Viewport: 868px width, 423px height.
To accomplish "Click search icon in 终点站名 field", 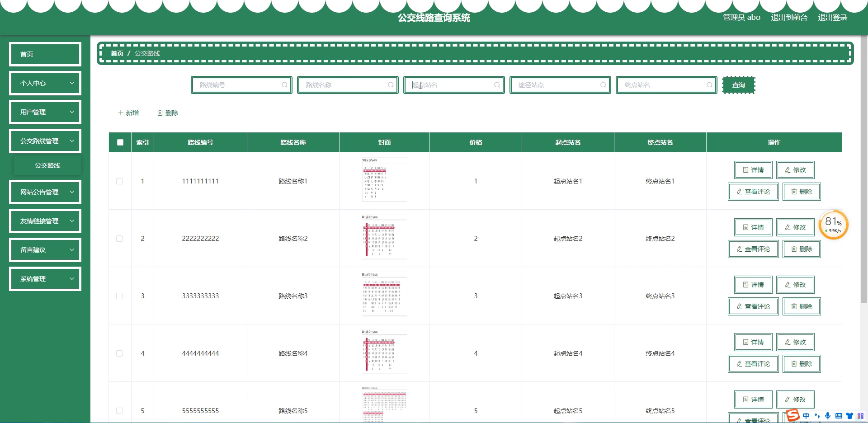I will [x=709, y=85].
